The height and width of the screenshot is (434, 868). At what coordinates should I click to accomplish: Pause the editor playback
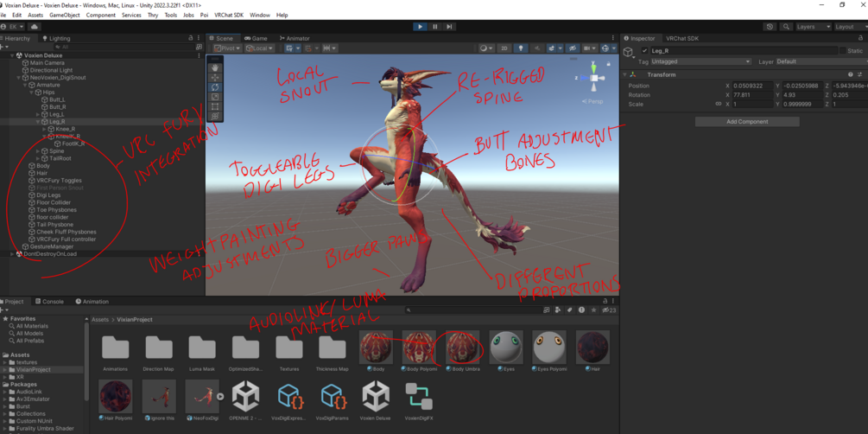pyautogui.click(x=435, y=27)
